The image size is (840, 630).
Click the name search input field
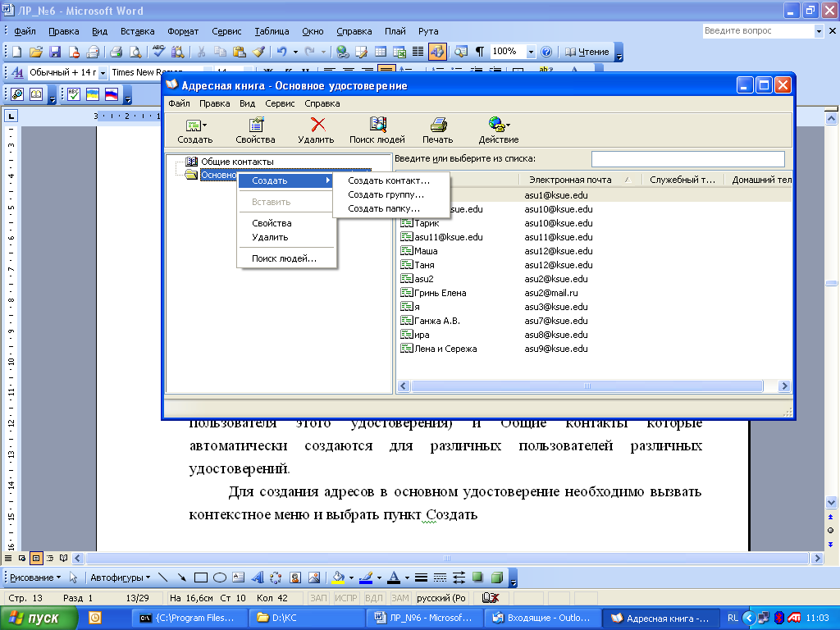[688, 158]
